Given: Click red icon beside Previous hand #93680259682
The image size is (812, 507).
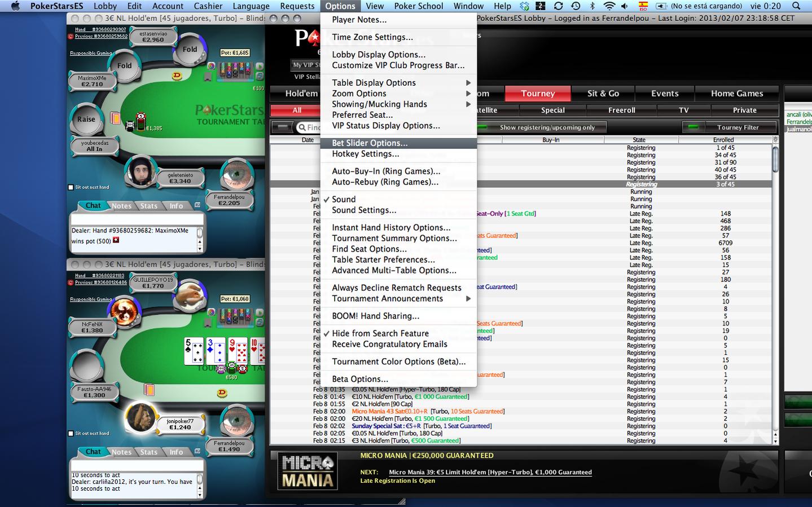Looking at the screenshot, I should tap(71, 36).
